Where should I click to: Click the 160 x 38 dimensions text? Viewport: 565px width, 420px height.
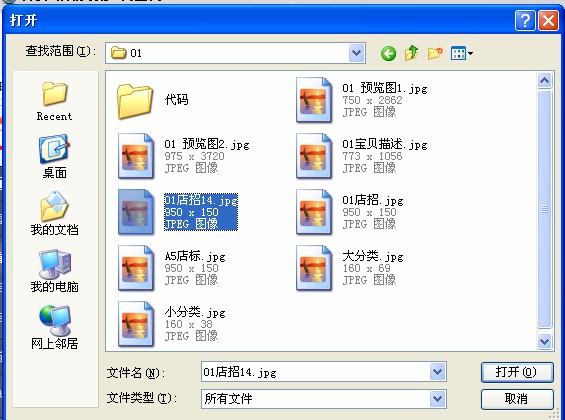tap(188, 324)
